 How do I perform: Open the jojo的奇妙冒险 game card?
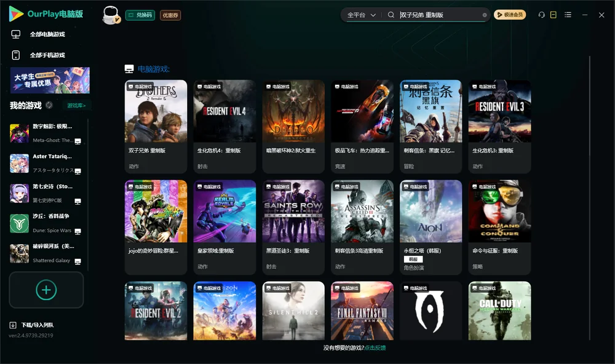coord(156,227)
